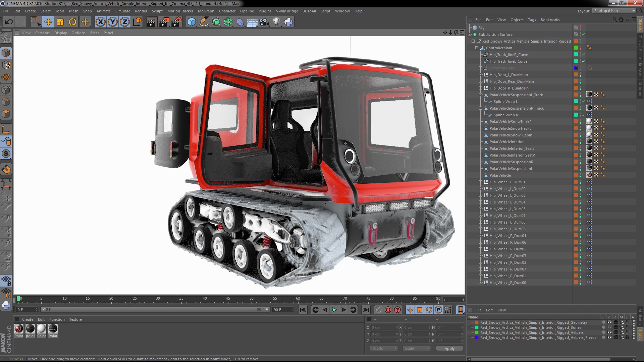Select PolarVehicleInterior_SeatL in object tree
Viewport: 644px width, 362px height.
tap(512, 148)
